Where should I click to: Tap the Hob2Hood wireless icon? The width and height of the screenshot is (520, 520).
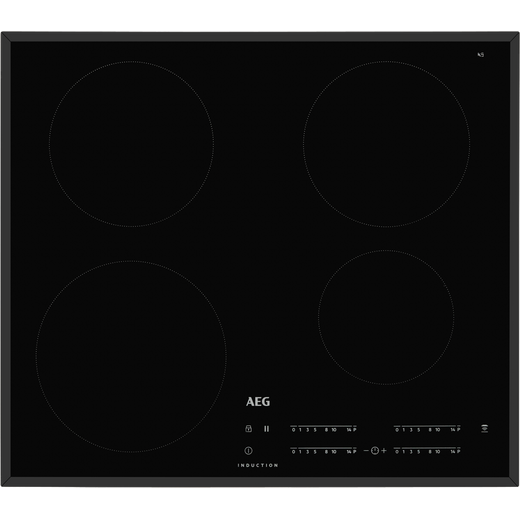click(x=485, y=429)
